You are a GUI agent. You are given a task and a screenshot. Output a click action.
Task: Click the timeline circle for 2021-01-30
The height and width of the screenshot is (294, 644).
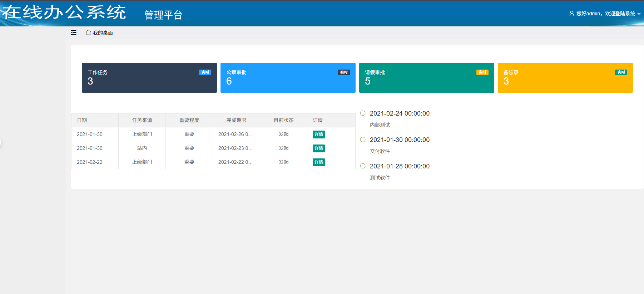click(363, 140)
